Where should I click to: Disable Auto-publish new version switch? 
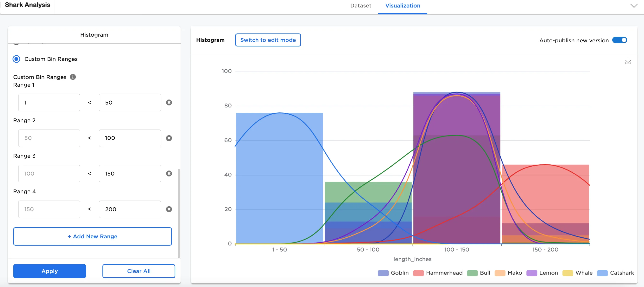tap(619, 40)
